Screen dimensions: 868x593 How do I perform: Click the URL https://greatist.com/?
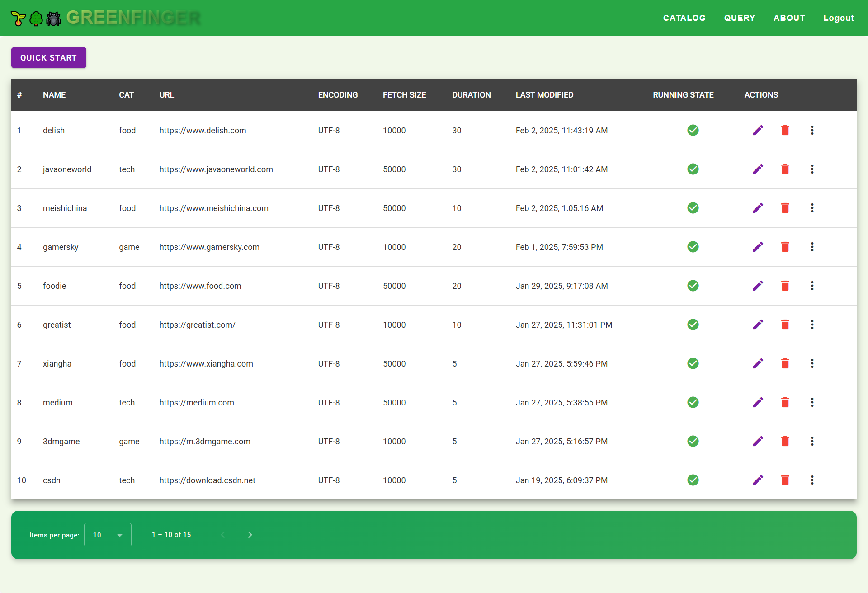198,325
